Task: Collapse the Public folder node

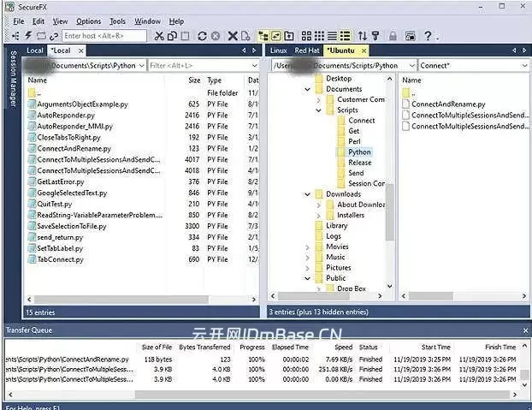Action: 307,278
